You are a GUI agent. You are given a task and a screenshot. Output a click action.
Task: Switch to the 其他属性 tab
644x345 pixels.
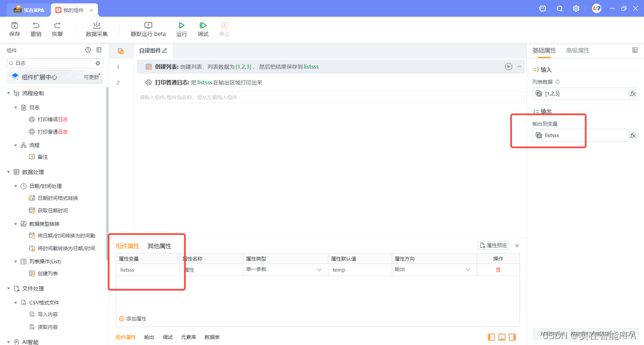point(159,245)
